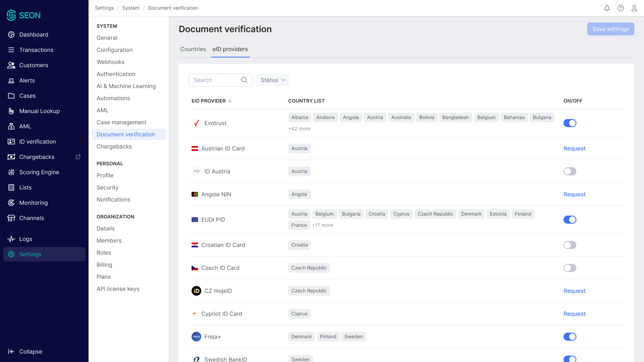Disable the Freja+ toggle
The height and width of the screenshot is (362, 644).
[570, 337]
